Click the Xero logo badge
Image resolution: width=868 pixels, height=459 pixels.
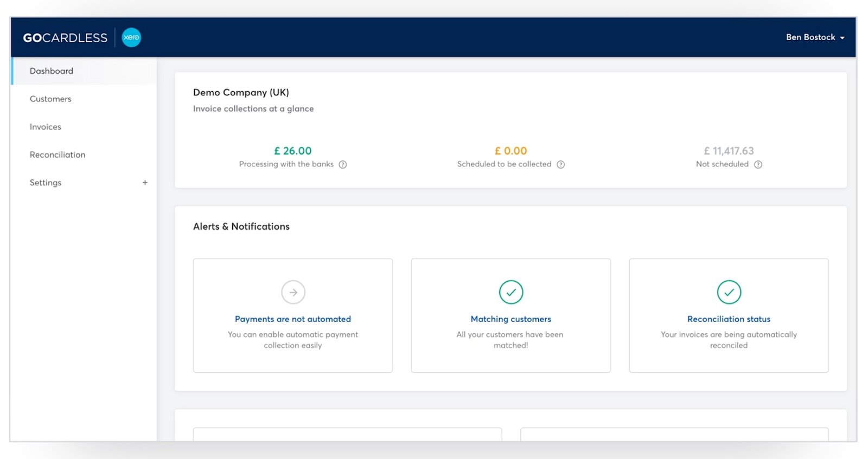[131, 37]
